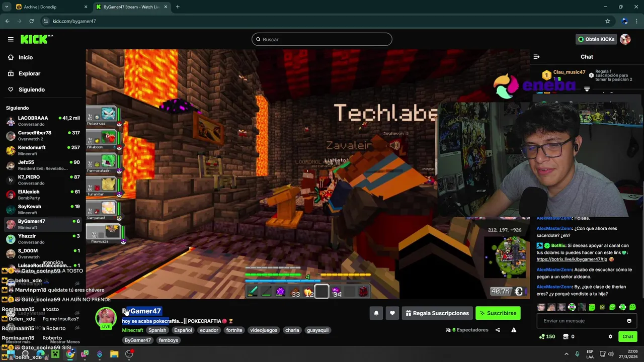Open the hamburger sidebar menu
The width and height of the screenshot is (644, 362).
[x=11, y=39]
